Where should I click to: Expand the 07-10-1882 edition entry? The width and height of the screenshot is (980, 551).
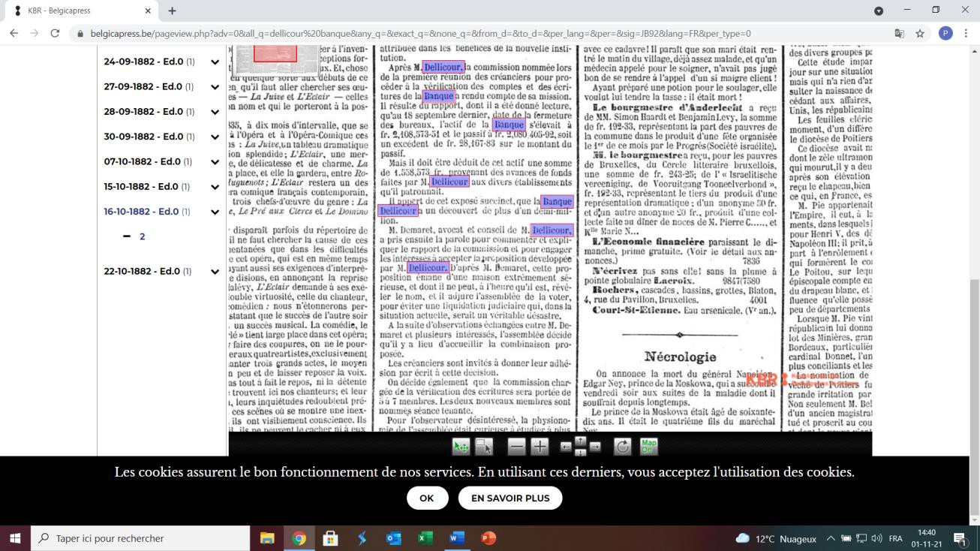215,161
